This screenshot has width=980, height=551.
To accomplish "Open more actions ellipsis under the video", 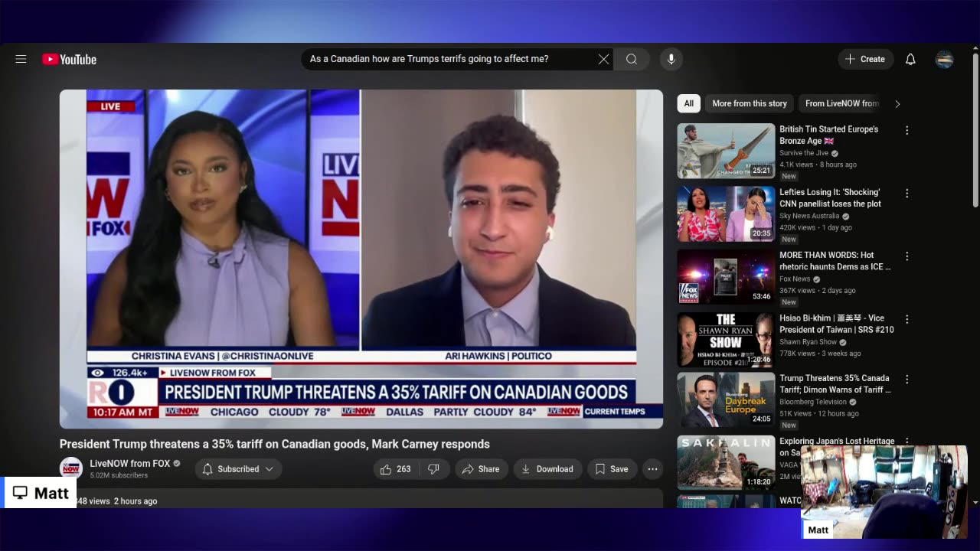I will click(x=652, y=469).
